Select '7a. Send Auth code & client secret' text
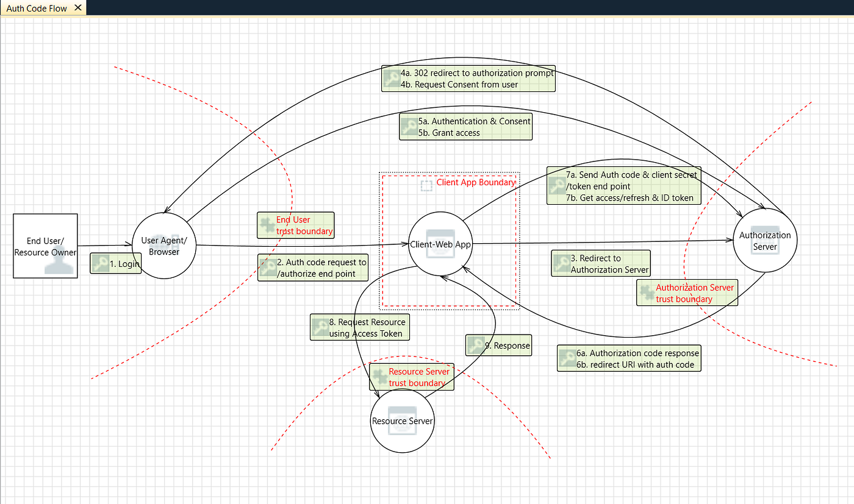Image resolution: width=854 pixels, height=504 pixels. point(631,174)
